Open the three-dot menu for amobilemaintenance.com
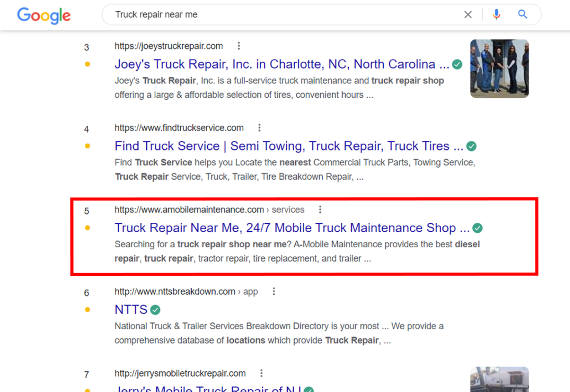Viewport: 570px width, 392px height. tap(320, 210)
